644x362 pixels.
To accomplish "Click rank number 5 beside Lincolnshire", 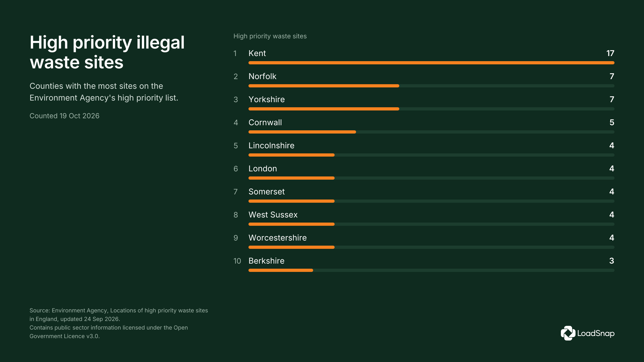I will [236, 146].
